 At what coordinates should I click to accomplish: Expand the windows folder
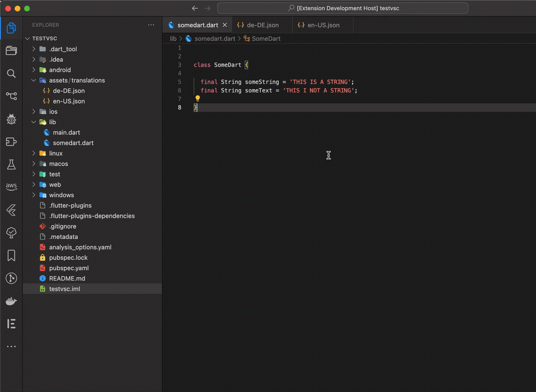point(34,195)
